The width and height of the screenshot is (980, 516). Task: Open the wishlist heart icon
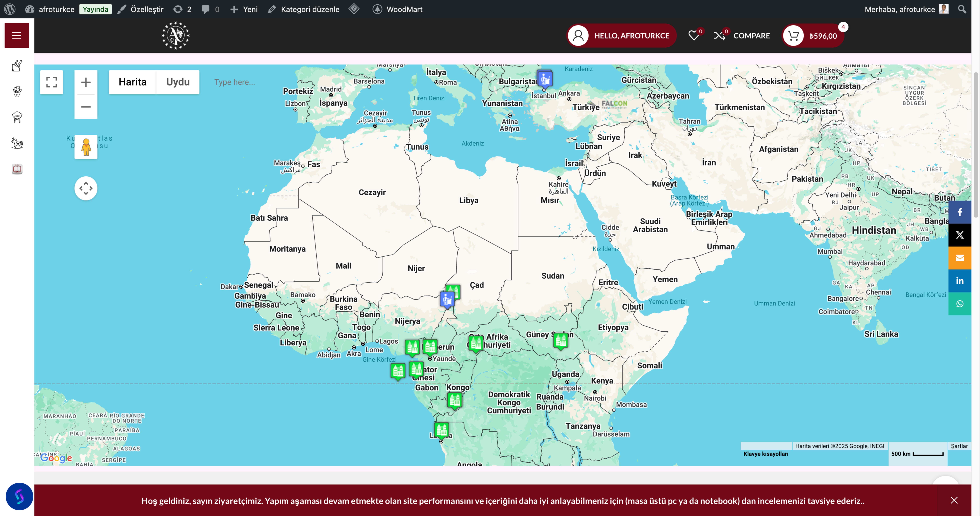(x=694, y=35)
